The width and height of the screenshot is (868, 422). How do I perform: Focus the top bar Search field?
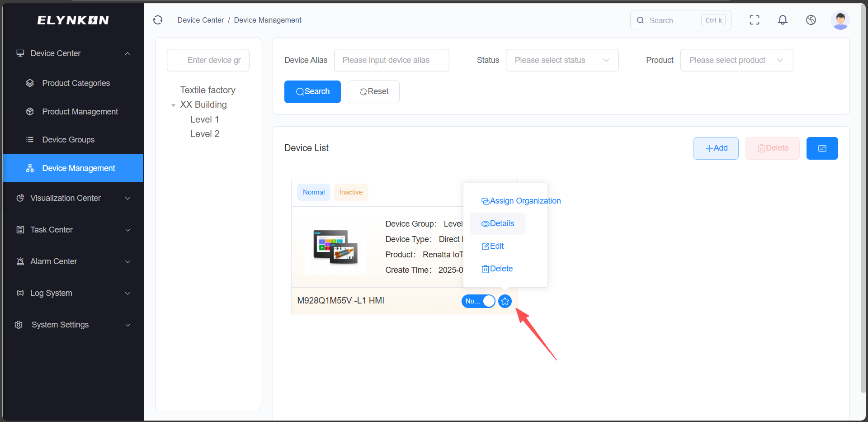[x=681, y=20]
